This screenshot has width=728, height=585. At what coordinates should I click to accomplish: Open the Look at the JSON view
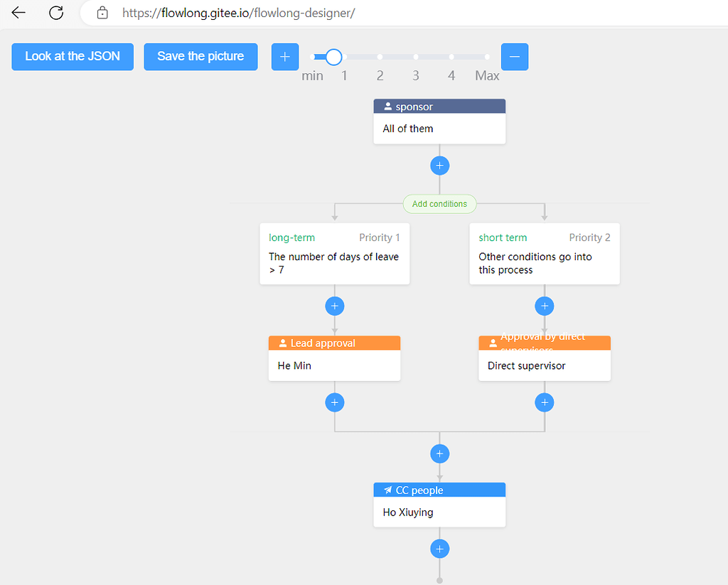pos(72,57)
